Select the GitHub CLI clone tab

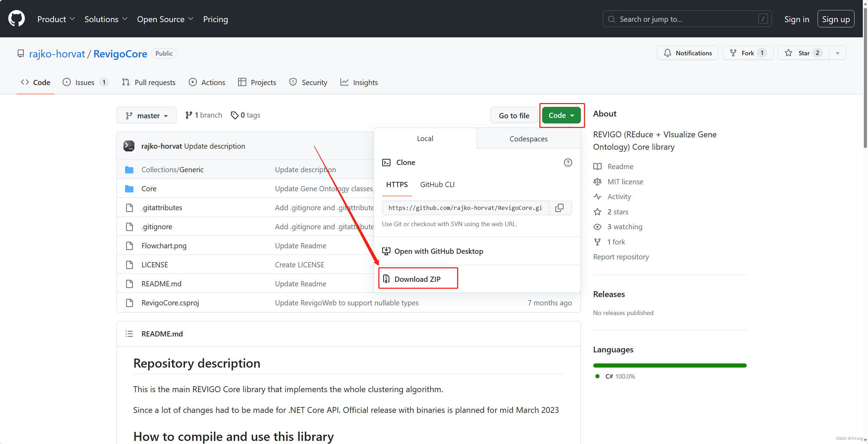tap(437, 184)
